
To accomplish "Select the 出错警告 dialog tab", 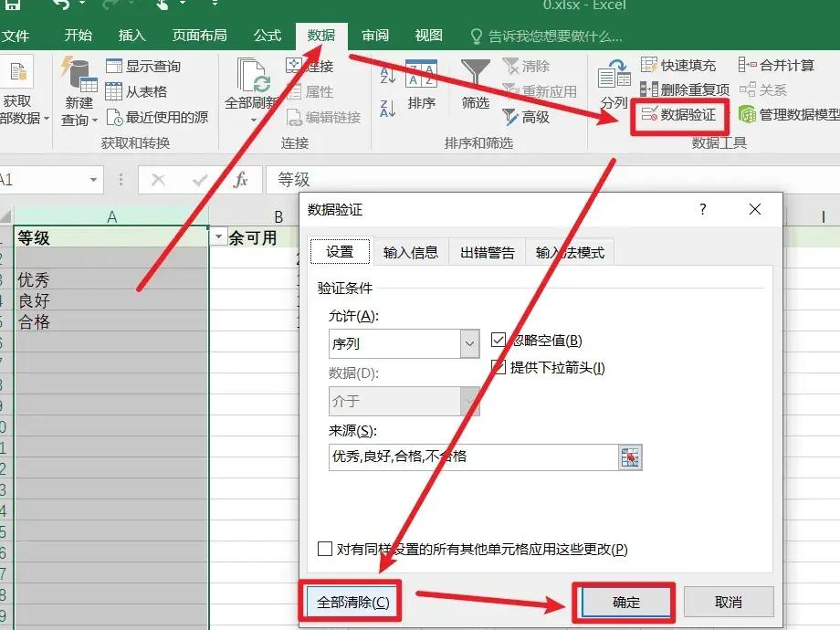I will (x=487, y=252).
